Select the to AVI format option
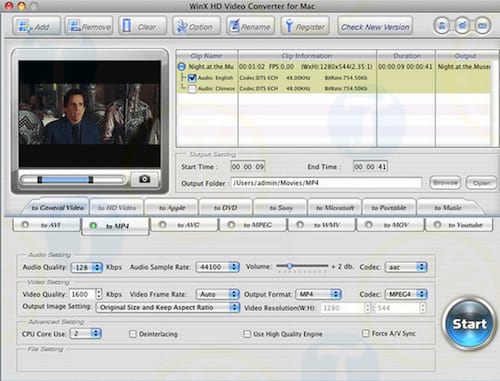The height and width of the screenshot is (381, 500). point(46,225)
